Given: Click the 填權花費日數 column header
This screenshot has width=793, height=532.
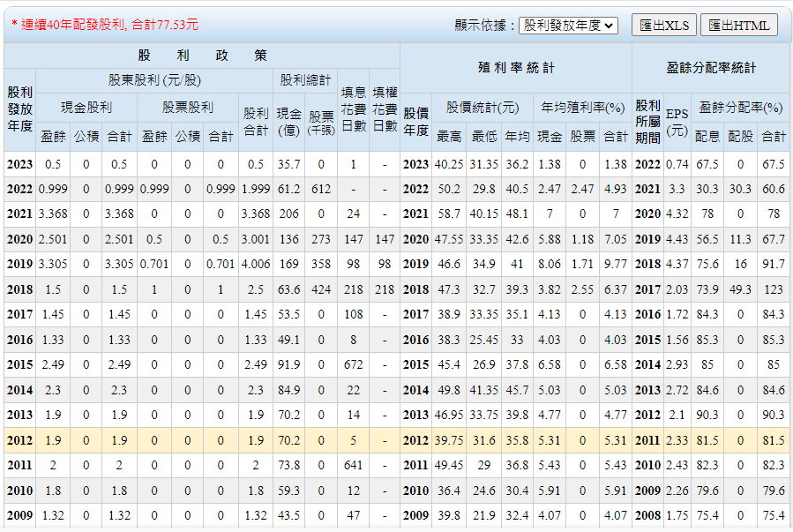Looking at the screenshot, I should 385,109.
